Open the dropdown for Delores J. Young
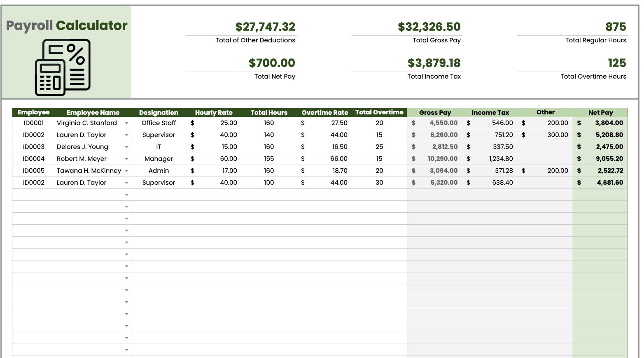The image size is (644, 358). click(x=126, y=147)
